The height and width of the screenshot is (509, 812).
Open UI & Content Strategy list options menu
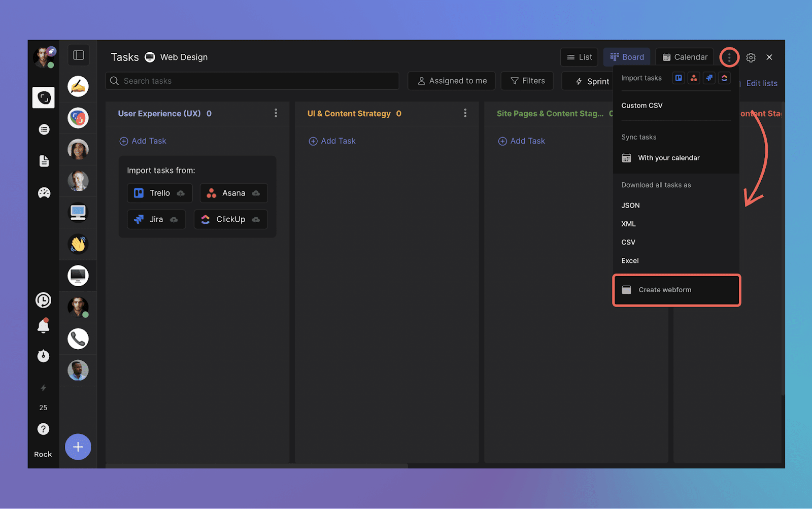(x=465, y=113)
